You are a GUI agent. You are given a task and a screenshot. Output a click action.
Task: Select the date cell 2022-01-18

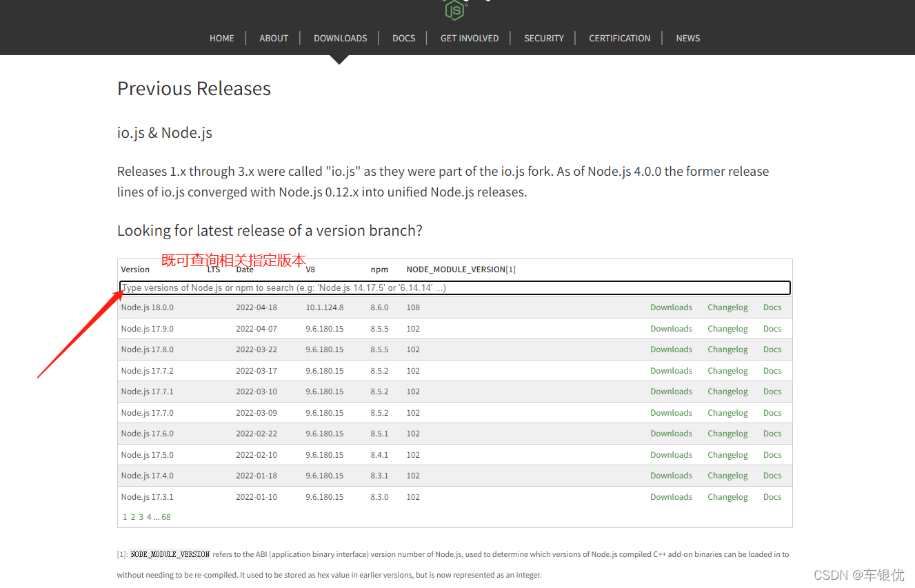point(257,476)
